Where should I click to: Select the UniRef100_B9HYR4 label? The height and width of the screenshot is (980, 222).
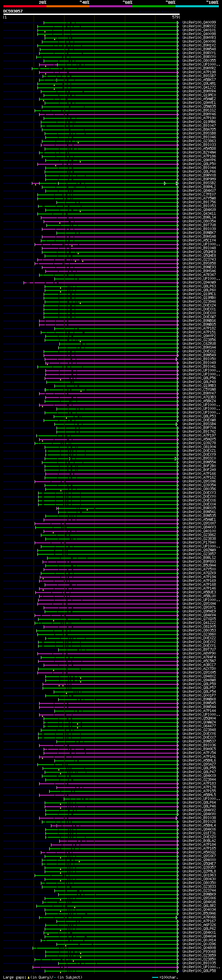pyautogui.click(x=199, y=91)
